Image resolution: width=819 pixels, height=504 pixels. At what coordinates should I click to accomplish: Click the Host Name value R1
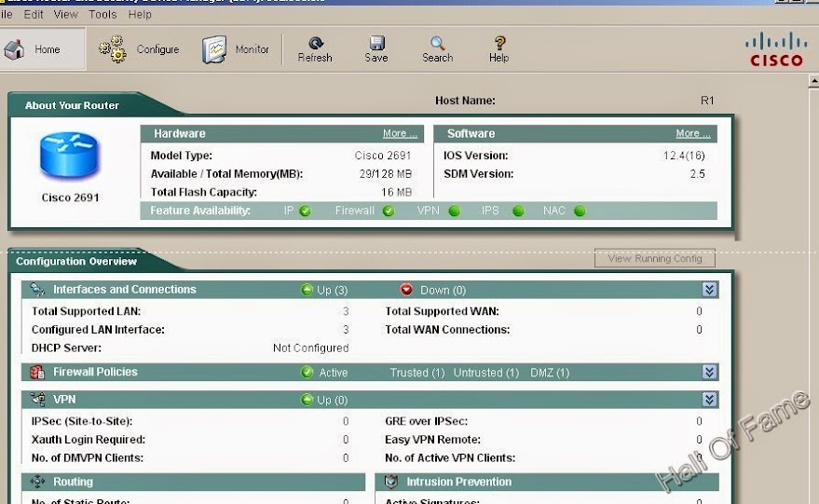tap(706, 101)
